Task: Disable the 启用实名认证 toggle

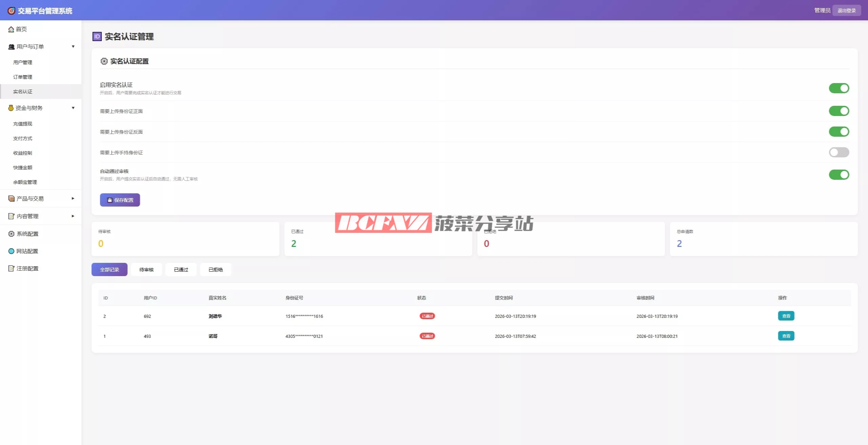Action: pos(839,88)
